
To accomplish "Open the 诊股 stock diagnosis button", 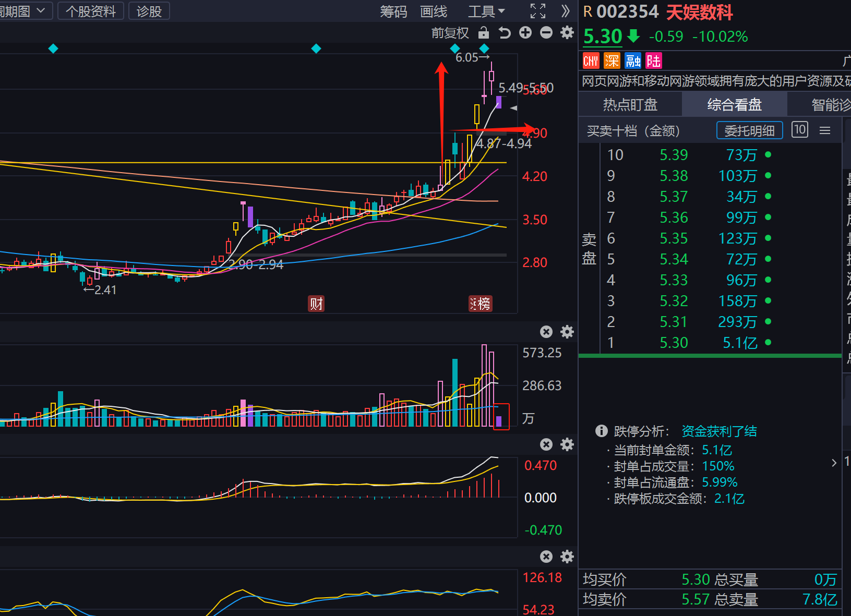I will pos(149,11).
